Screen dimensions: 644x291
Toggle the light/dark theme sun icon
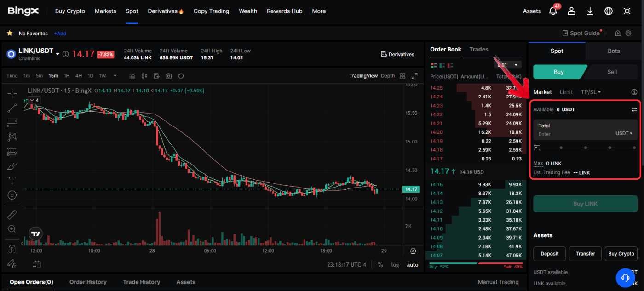[627, 11]
